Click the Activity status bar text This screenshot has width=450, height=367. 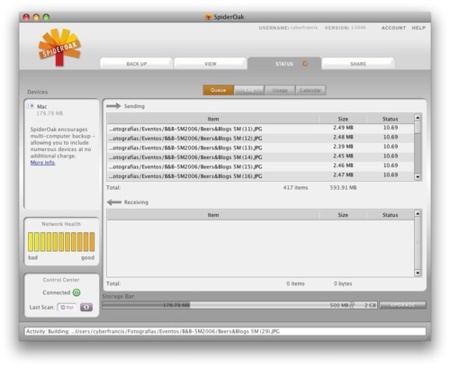pyautogui.click(x=153, y=331)
